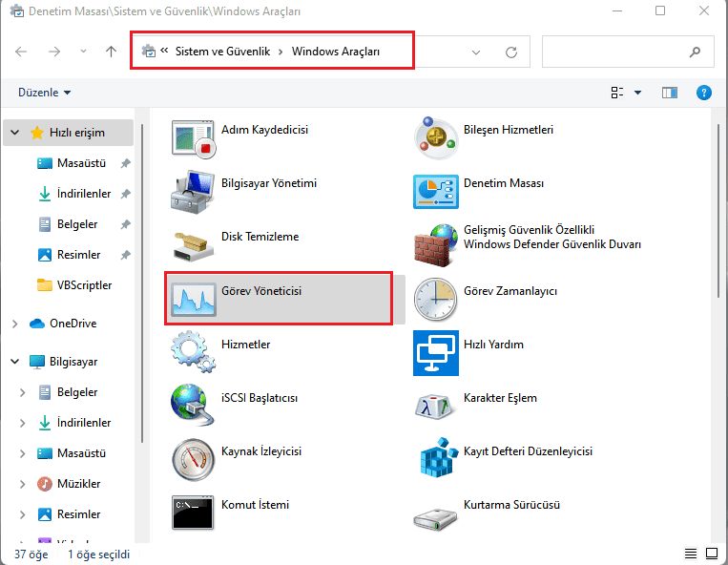Click the address bar folder icon
This screenshot has width=728, height=565.
(x=149, y=52)
